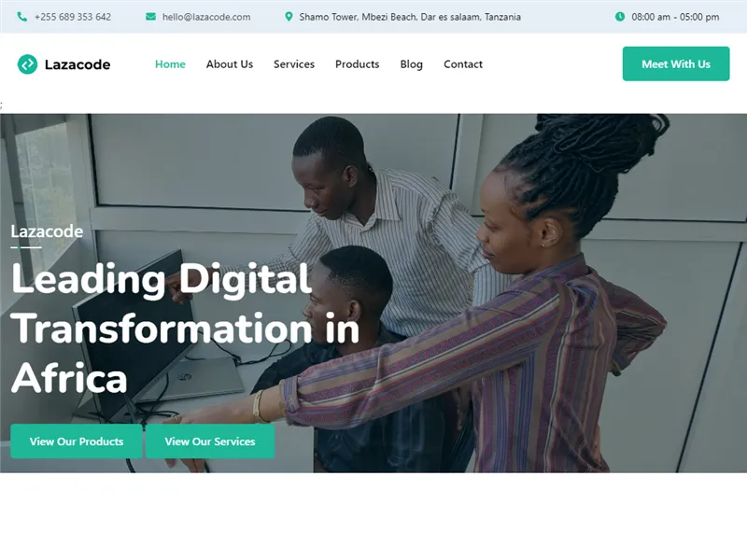The width and height of the screenshot is (747, 560).
Task: Click the Lazacode logo icon
Action: click(x=27, y=64)
